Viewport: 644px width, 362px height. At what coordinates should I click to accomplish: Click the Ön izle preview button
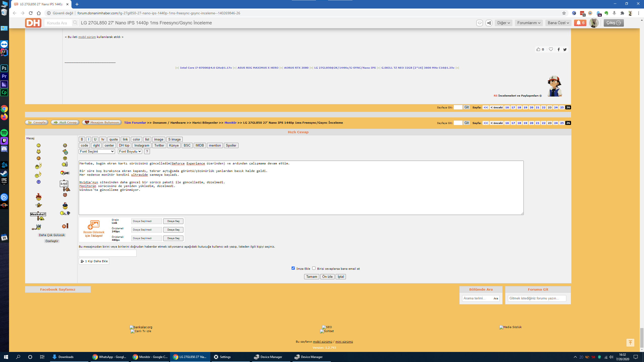(327, 277)
